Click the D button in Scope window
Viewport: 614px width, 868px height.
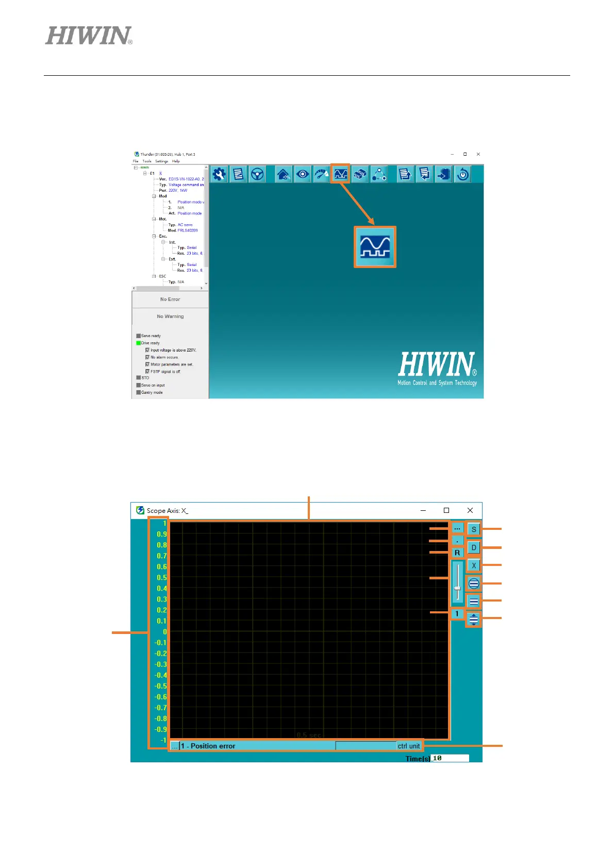coord(474,547)
